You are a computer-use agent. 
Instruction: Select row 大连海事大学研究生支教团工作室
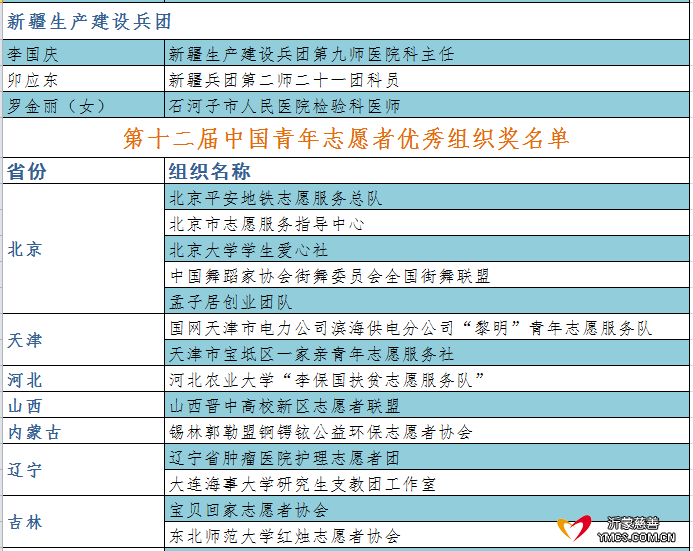[427, 483]
